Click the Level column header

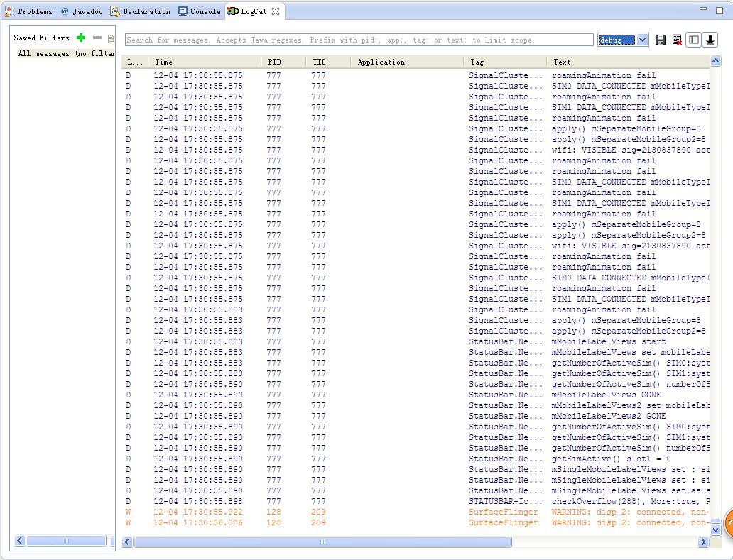click(135, 62)
